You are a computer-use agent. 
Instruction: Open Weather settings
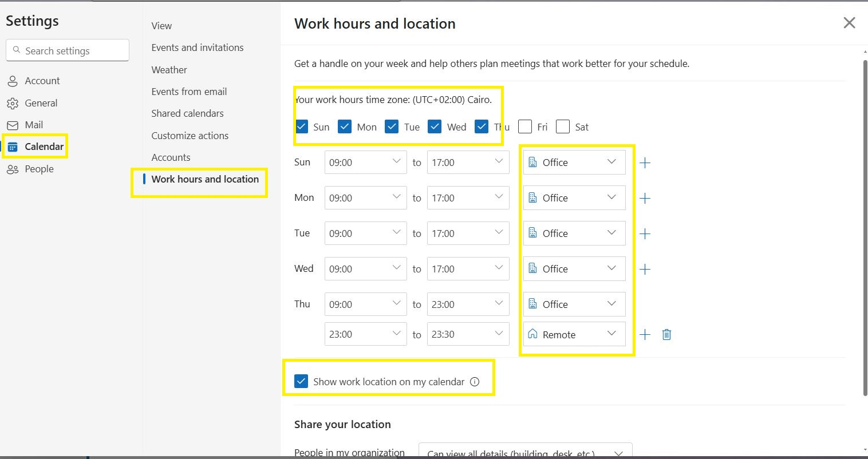(x=169, y=70)
